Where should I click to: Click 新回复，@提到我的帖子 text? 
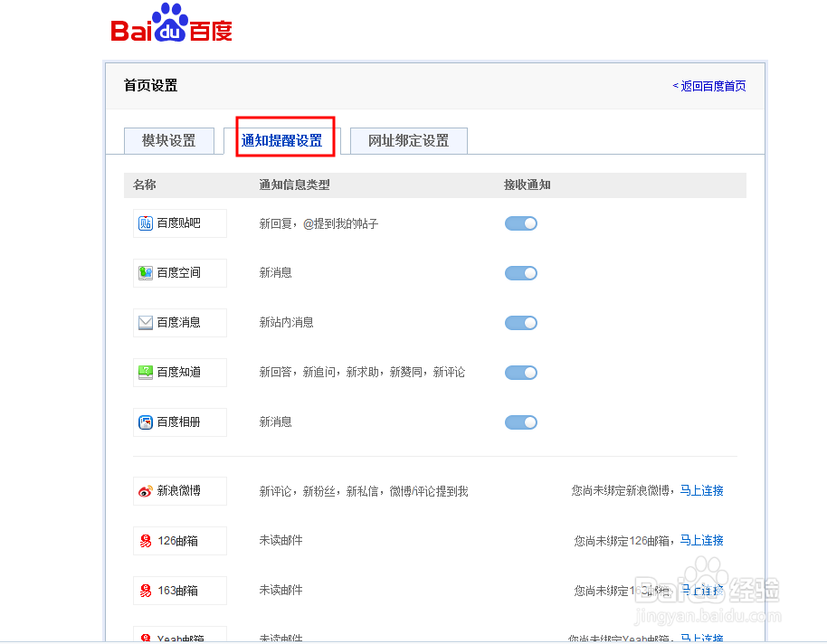pos(318,223)
